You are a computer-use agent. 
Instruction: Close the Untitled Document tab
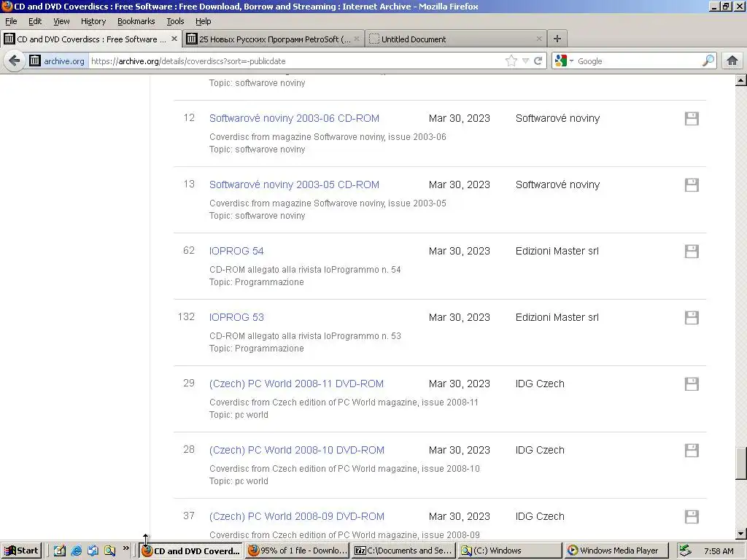pos(539,39)
